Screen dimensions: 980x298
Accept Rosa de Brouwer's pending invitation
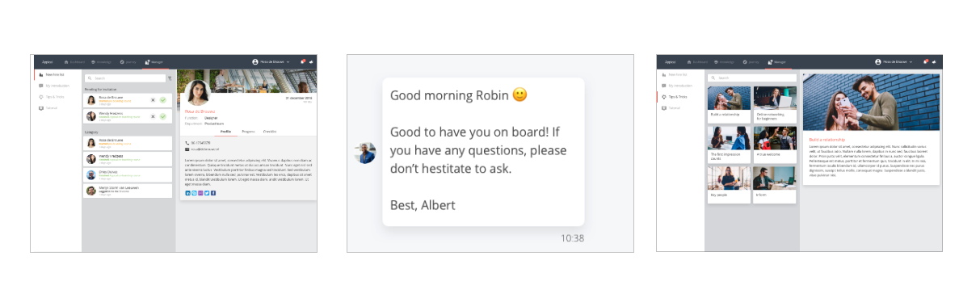click(162, 100)
